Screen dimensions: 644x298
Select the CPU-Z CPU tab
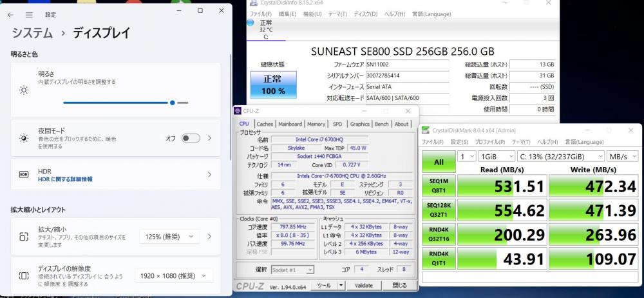244,124
